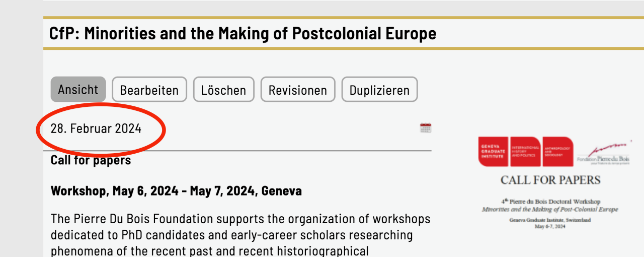Click 'Geneva Graduate Institute, Switzerland' poster line
Viewport: 644px width, 257px height.
pyautogui.click(x=550, y=220)
